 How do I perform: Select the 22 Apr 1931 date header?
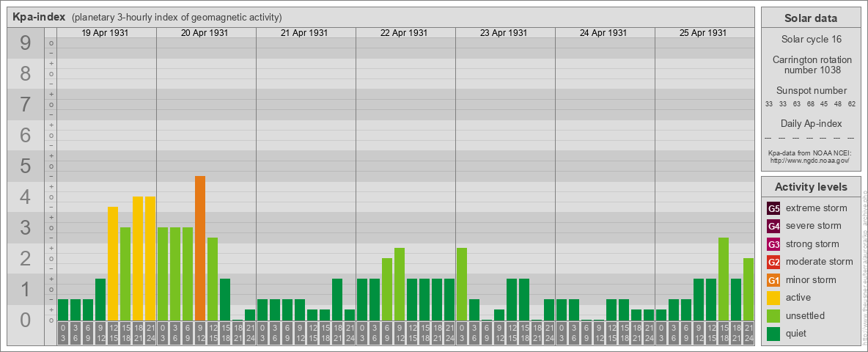coord(404,33)
